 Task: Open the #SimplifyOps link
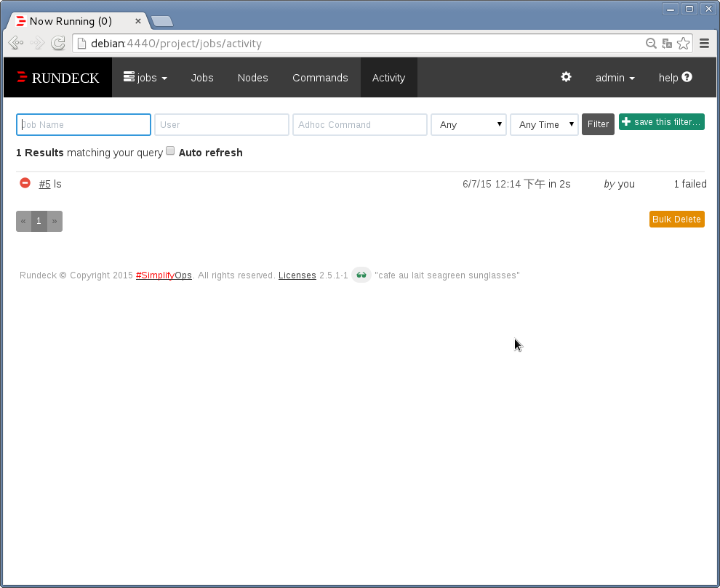click(x=164, y=275)
